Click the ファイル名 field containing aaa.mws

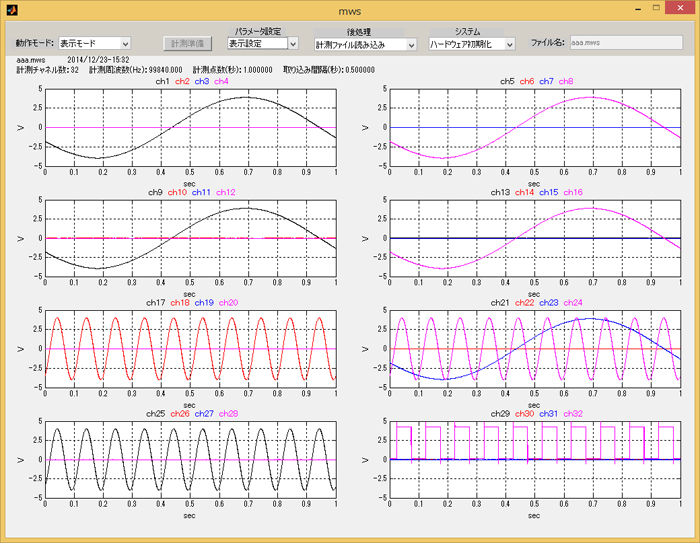(626, 43)
